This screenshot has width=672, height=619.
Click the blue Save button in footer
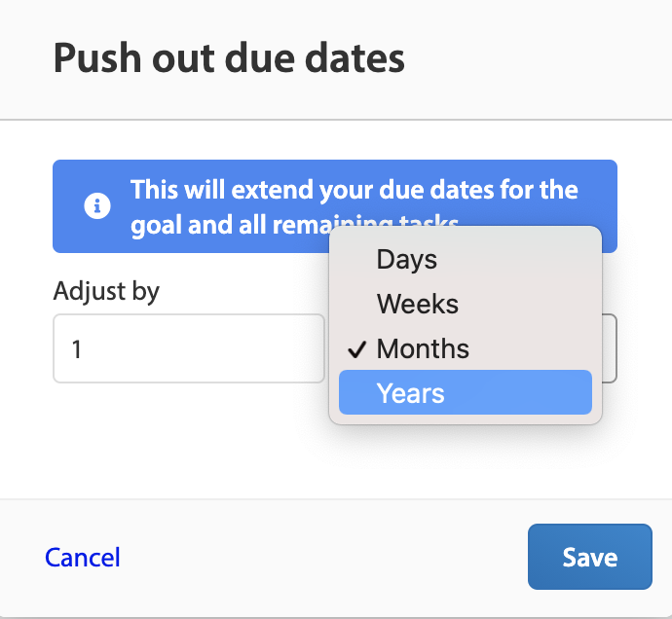pos(590,557)
